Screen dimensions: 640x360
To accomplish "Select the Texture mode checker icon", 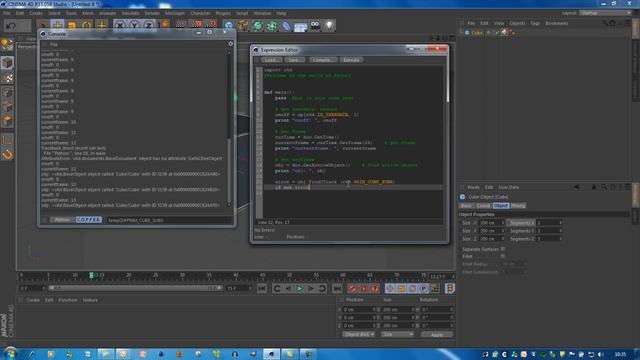I will 7,78.
